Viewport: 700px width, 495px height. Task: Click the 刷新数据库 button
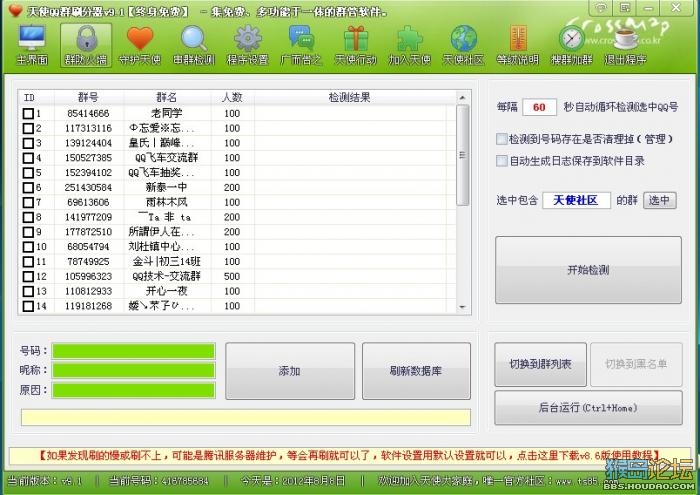point(416,370)
